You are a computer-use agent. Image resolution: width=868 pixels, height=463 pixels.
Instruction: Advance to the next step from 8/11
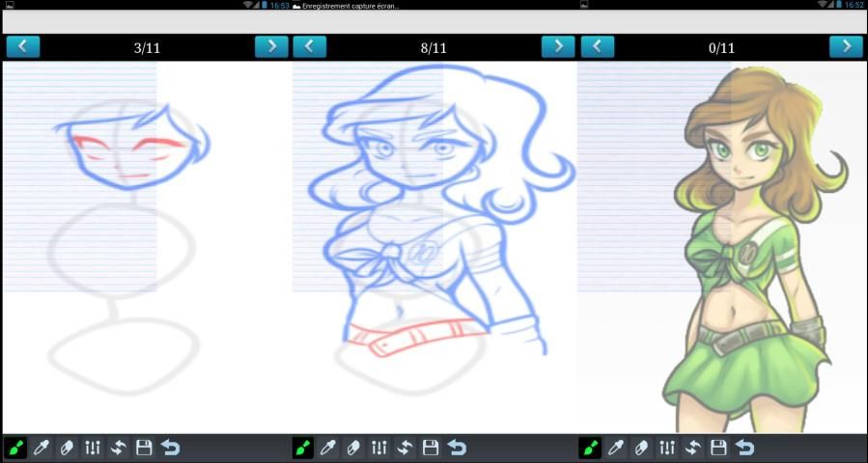point(558,46)
